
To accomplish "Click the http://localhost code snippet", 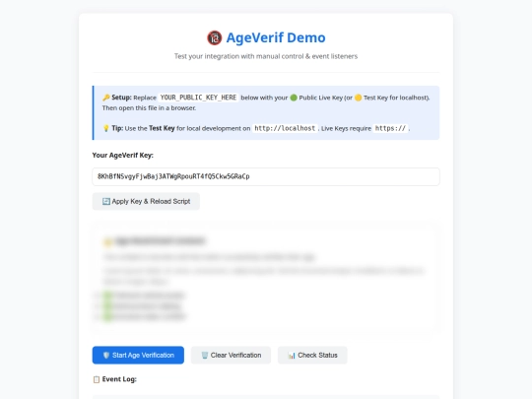I will coord(285,128).
